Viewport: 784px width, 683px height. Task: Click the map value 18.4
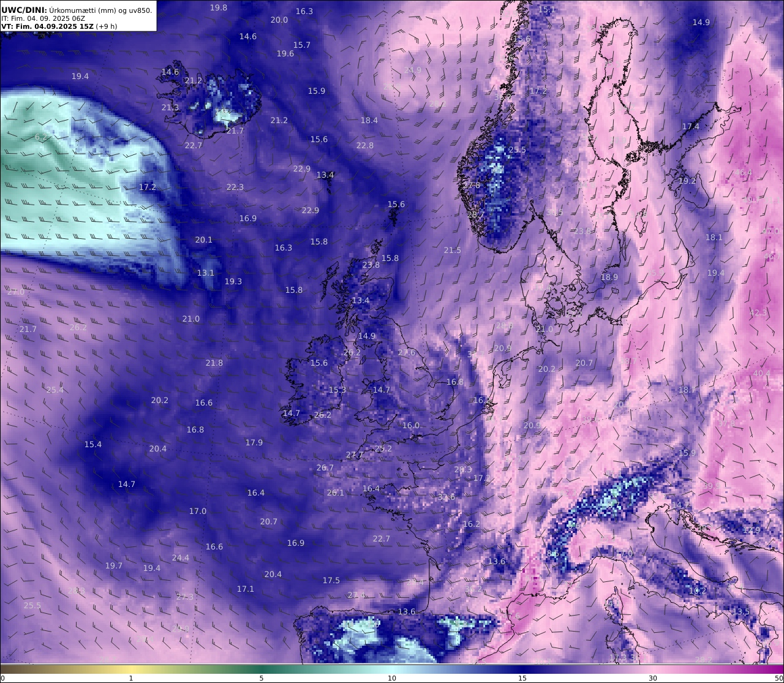(369, 120)
